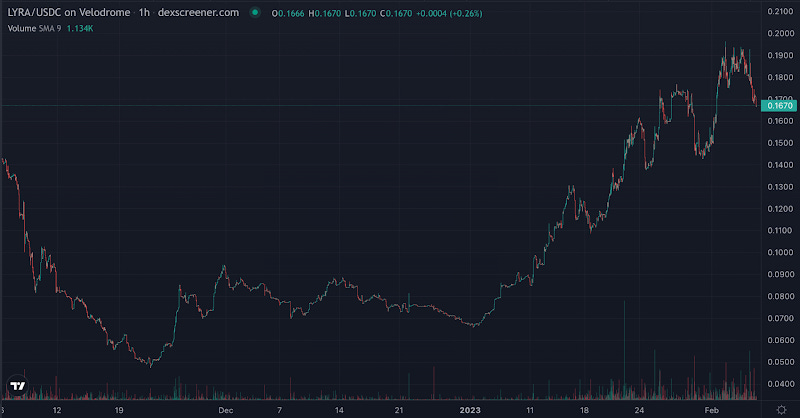Open chart settings gear icon

pyautogui.click(x=779, y=409)
